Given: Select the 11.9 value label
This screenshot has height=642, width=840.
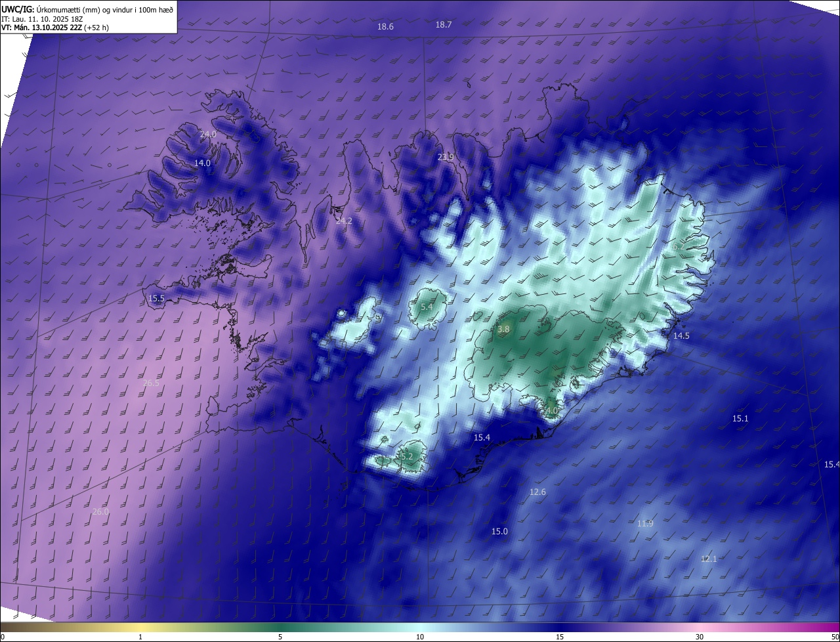Looking at the screenshot, I should [x=645, y=523].
